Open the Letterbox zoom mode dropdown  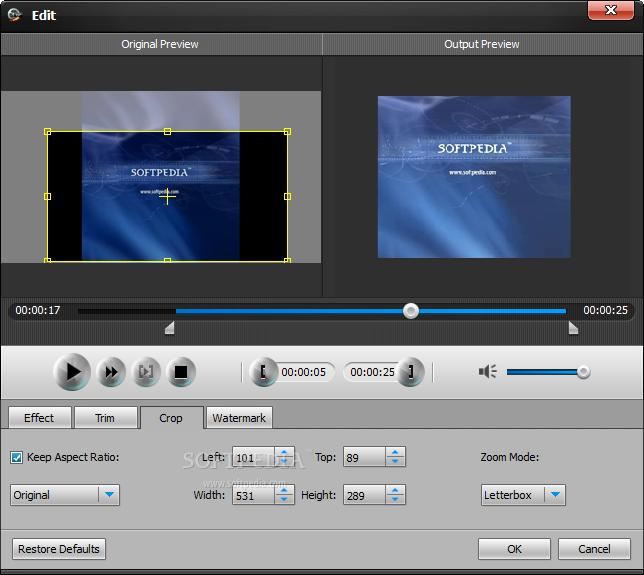pyautogui.click(x=523, y=495)
